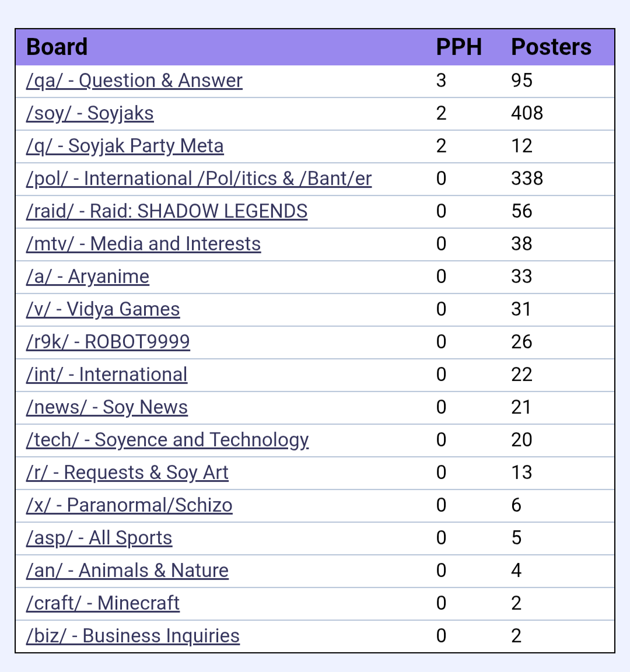630x672 pixels.
Task: Select the /mtv/ Media and Interests link
Action: click(x=143, y=244)
